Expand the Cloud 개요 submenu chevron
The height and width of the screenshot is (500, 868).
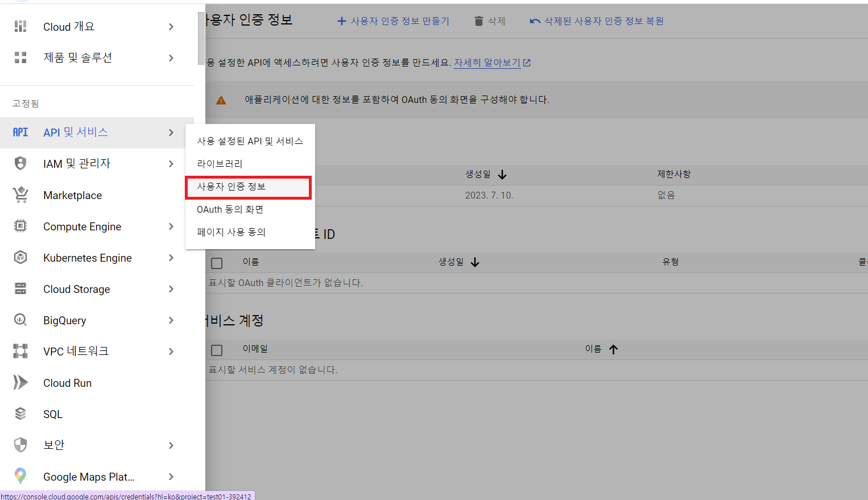(x=171, y=27)
